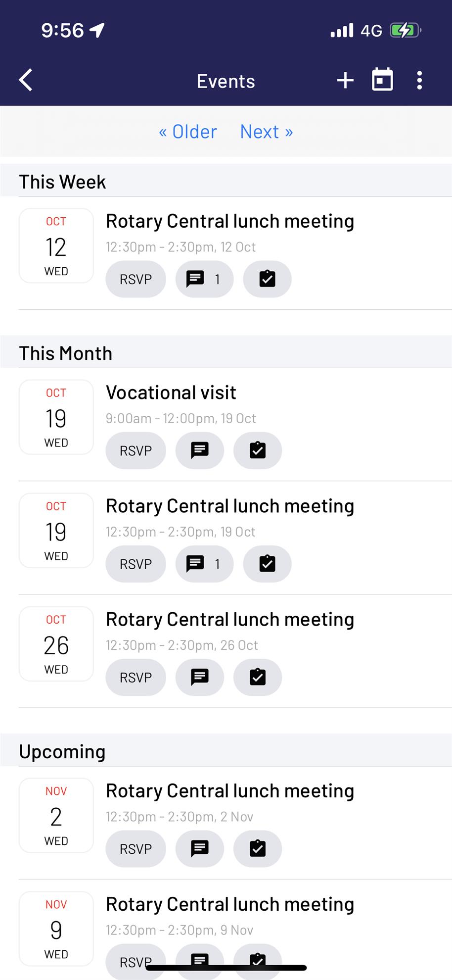The width and height of the screenshot is (452, 980).
Task: Go to Next » events page
Action: pos(267,132)
